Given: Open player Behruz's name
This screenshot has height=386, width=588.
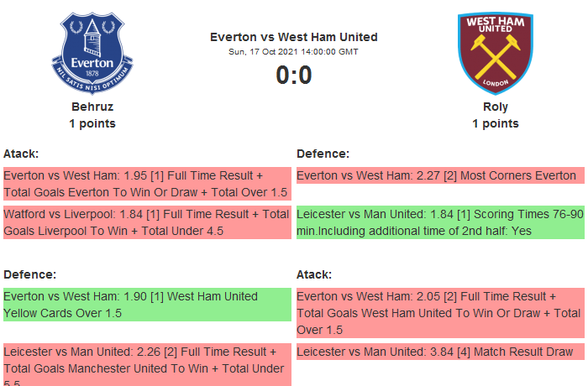Looking at the screenshot, I should tap(92, 107).
